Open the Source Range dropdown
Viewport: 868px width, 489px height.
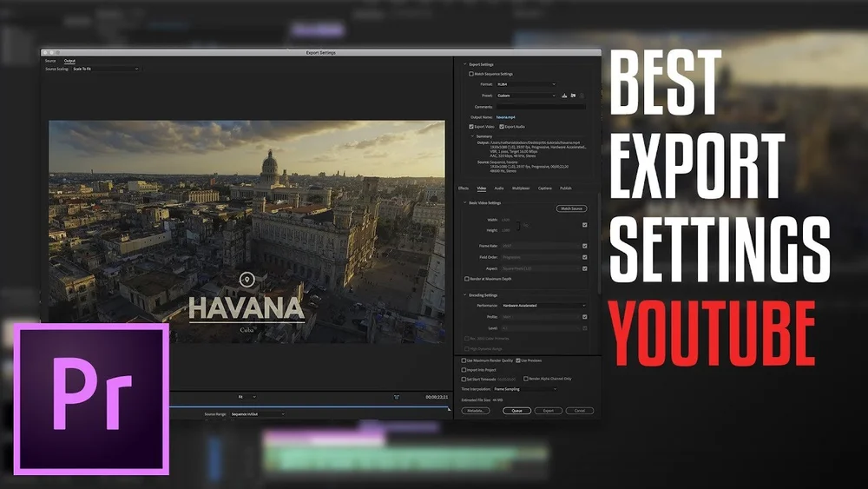(258, 414)
